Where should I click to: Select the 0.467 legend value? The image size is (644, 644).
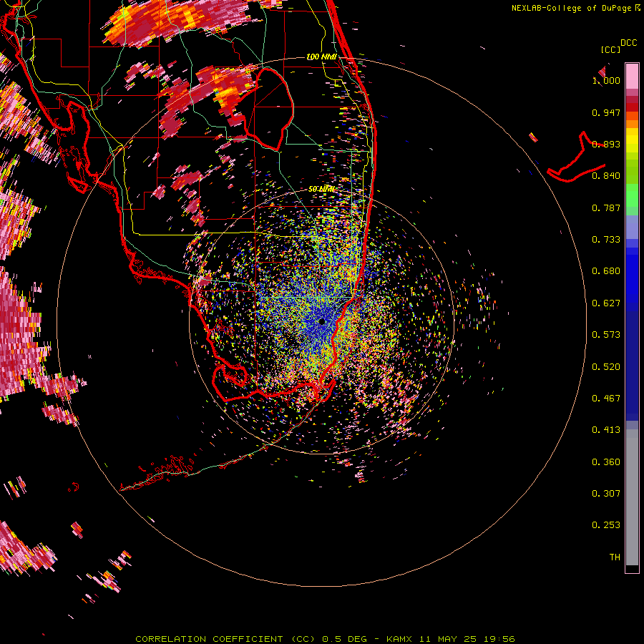coord(606,399)
